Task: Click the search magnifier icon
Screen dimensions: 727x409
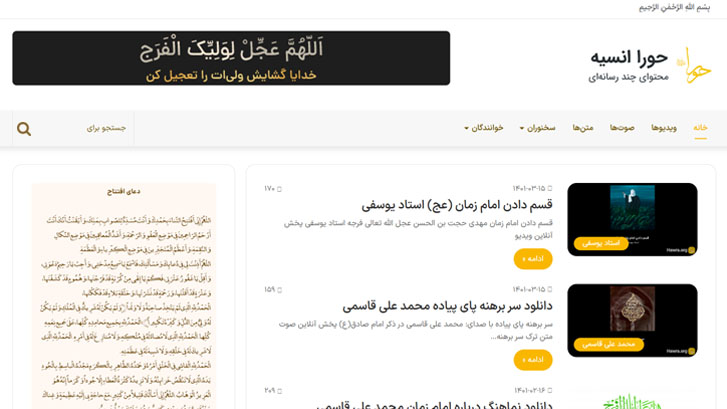Action: 24,128
